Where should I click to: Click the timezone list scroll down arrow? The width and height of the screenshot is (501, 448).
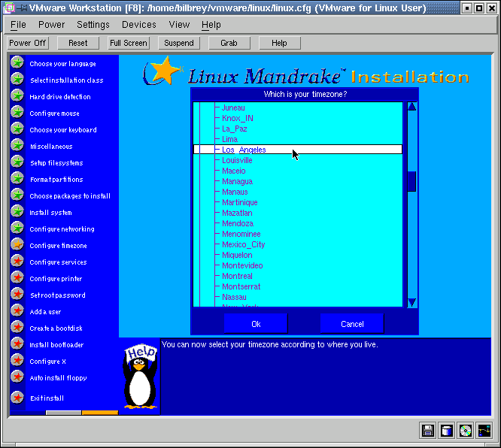pos(411,302)
